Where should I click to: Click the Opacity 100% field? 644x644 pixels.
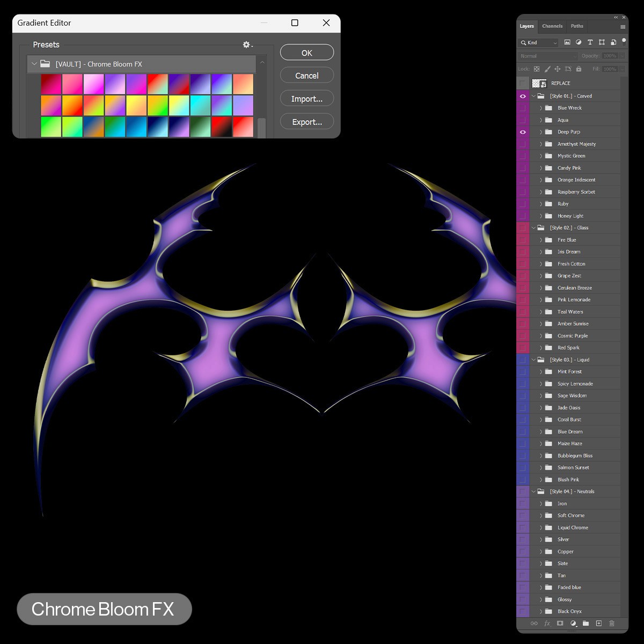[x=609, y=56]
